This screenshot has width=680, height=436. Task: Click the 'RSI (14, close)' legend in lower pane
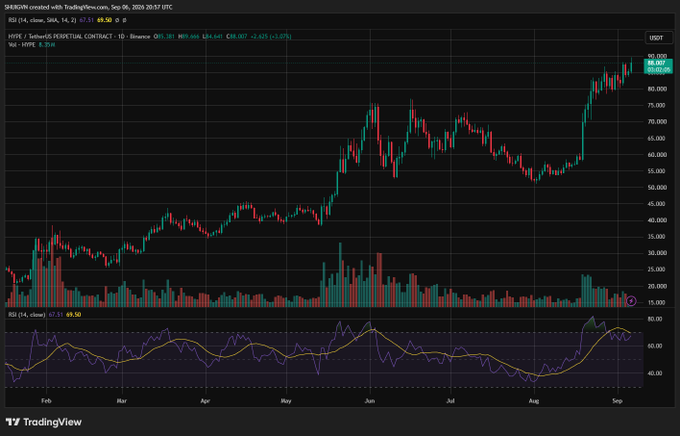(27, 315)
